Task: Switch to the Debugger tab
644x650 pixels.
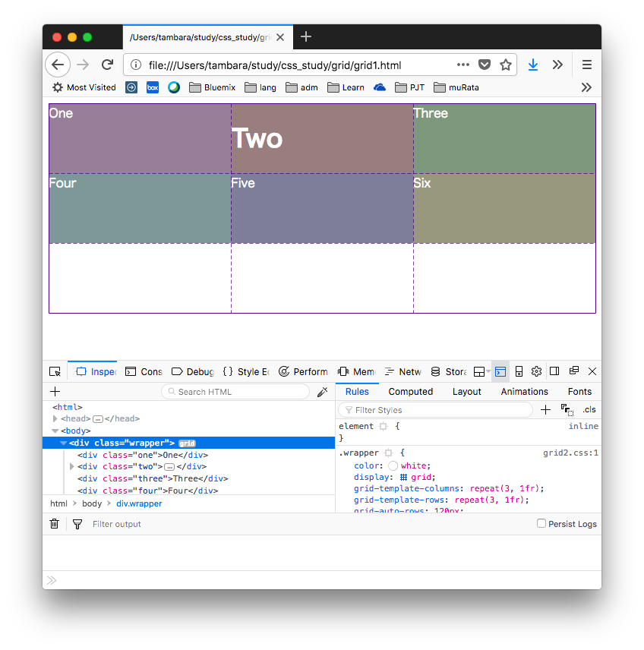Action: pyautogui.click(x=193, y=371)
